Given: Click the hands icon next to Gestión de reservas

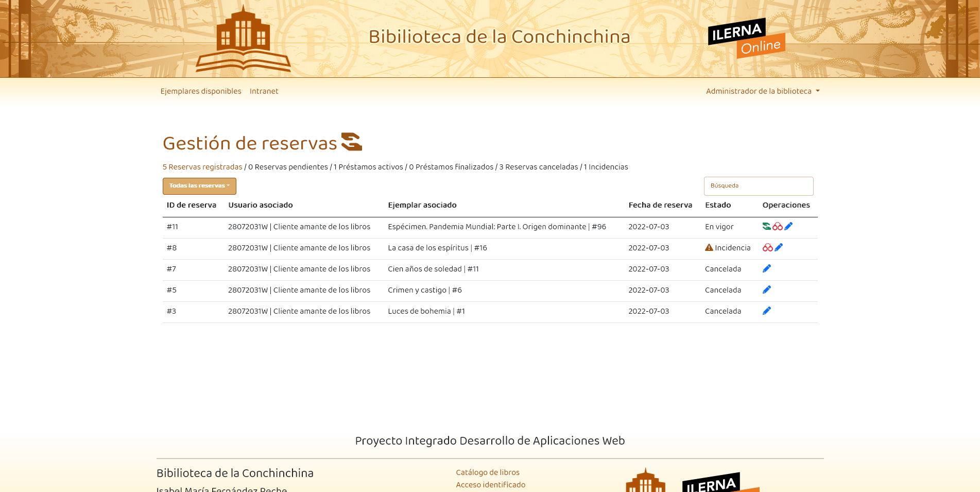Looking at the screenshot, I should coord(352,143).
